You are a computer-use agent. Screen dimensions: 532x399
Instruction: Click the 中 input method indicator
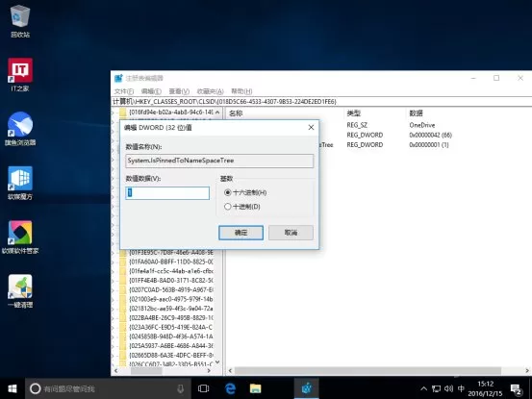click(461, 388)
